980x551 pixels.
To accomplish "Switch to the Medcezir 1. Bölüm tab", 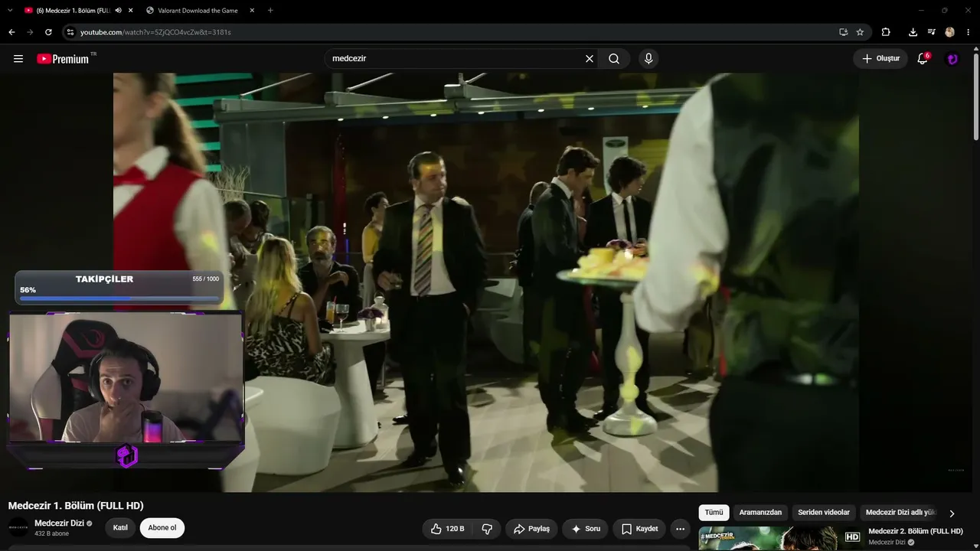I will (x=73, y=11).
